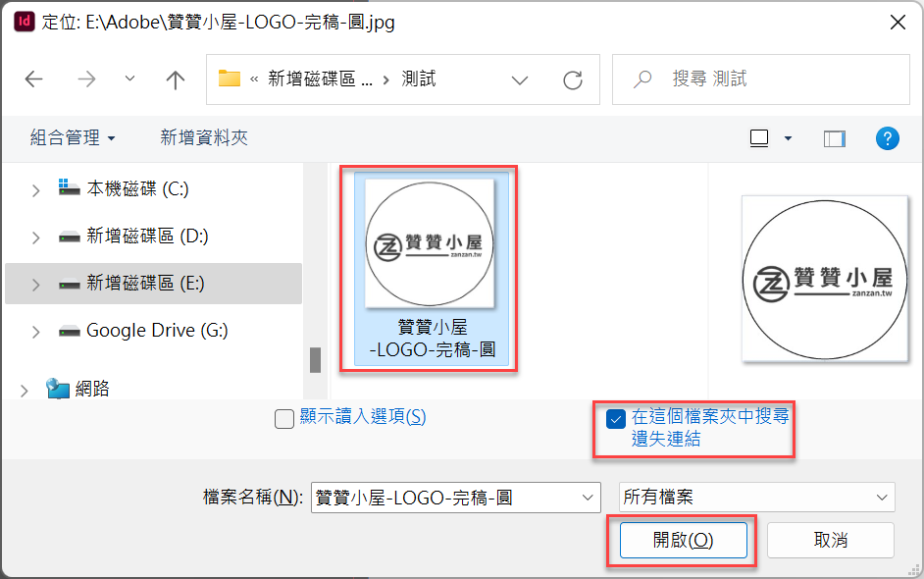Open the filename combo box dropdown arrow
The width and height of the screenshot is (924, 579).
tap(588, 498)
